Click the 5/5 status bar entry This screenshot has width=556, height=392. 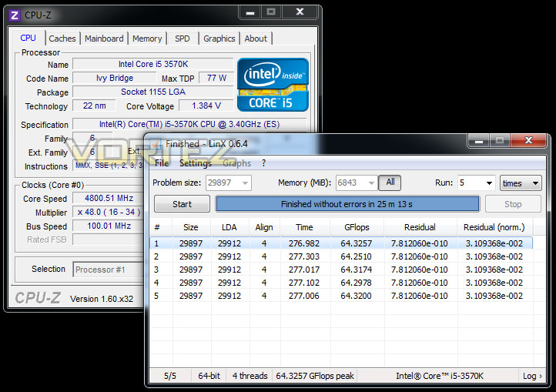[x=170, y=376]
